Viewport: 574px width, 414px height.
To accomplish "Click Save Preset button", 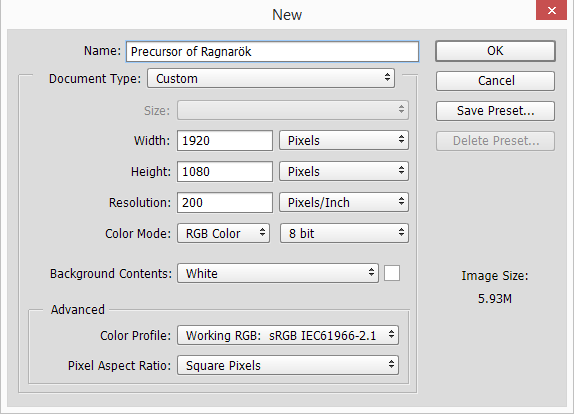I will 495,111.
